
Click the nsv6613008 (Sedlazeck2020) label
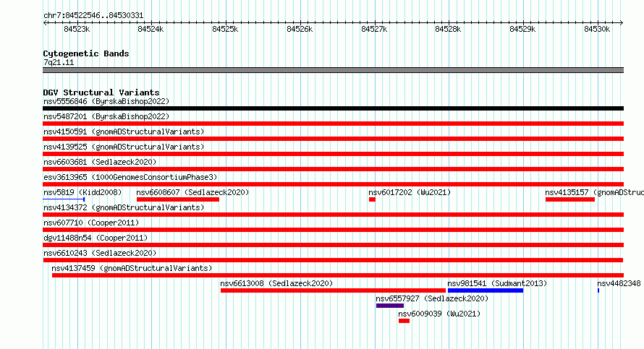[x=276, y=283]
